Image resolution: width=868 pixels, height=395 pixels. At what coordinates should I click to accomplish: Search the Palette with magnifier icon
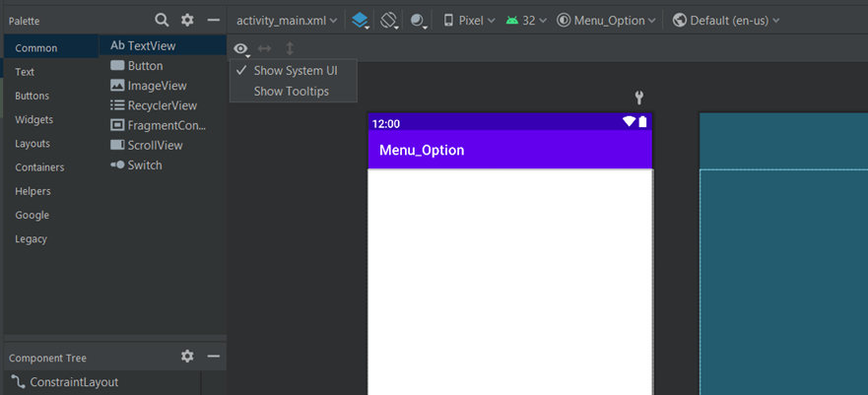[x=162, y=21]
